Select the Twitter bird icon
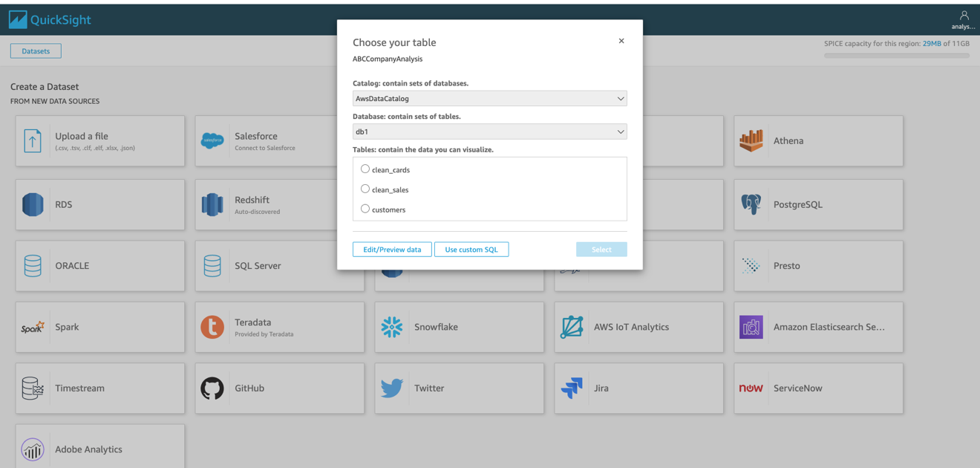 click(x=392, y=388)
